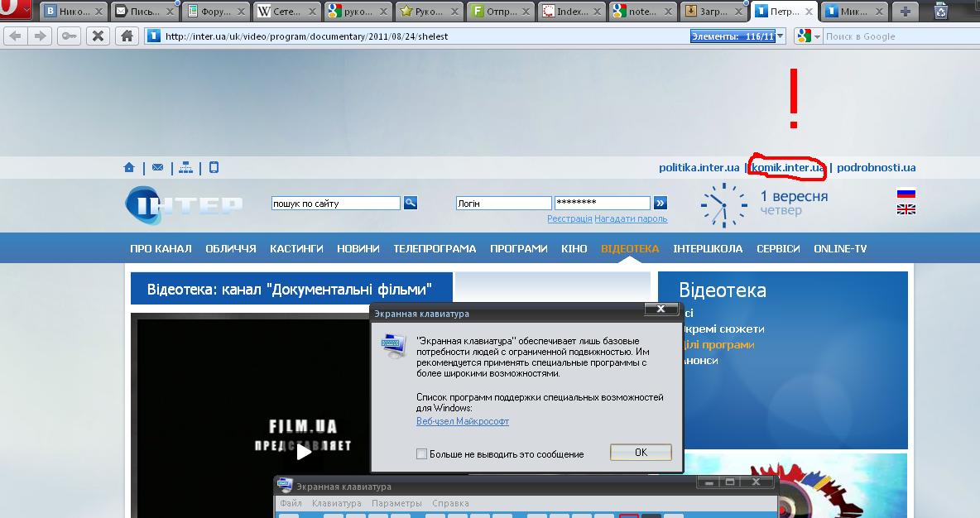Go to the browser Home page icon

(x=127, y=36)
